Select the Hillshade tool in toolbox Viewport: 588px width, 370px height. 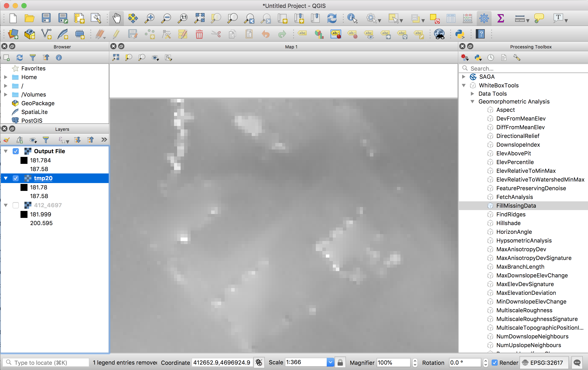pyautogui.click(x=508, y=223)
